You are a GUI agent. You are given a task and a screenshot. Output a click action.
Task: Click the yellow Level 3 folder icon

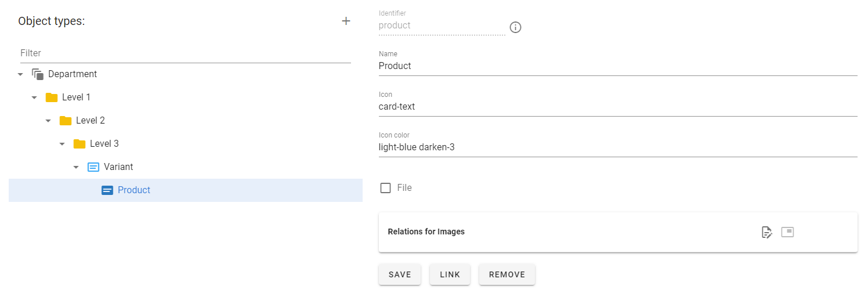[x=79, y=144]
